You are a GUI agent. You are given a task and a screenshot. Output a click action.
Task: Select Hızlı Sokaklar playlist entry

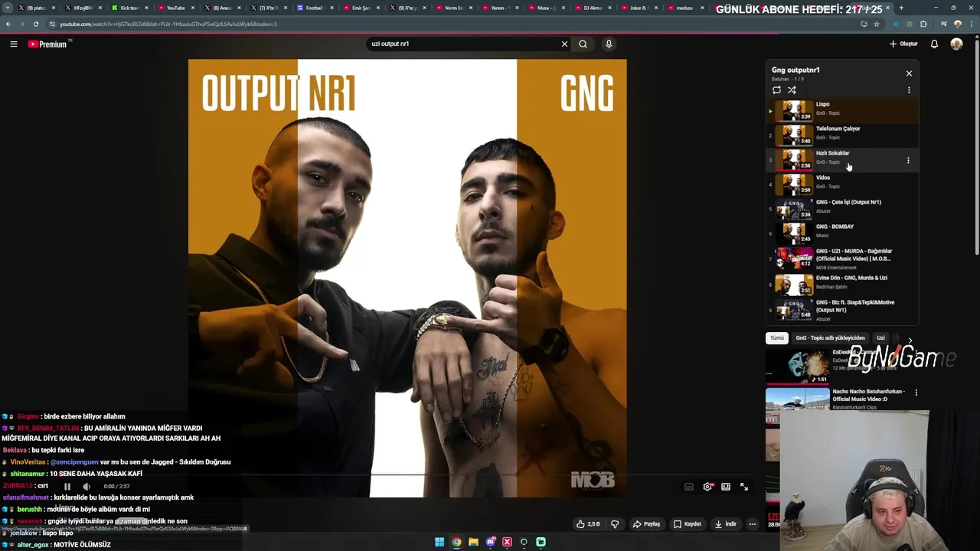click(842, 160)
